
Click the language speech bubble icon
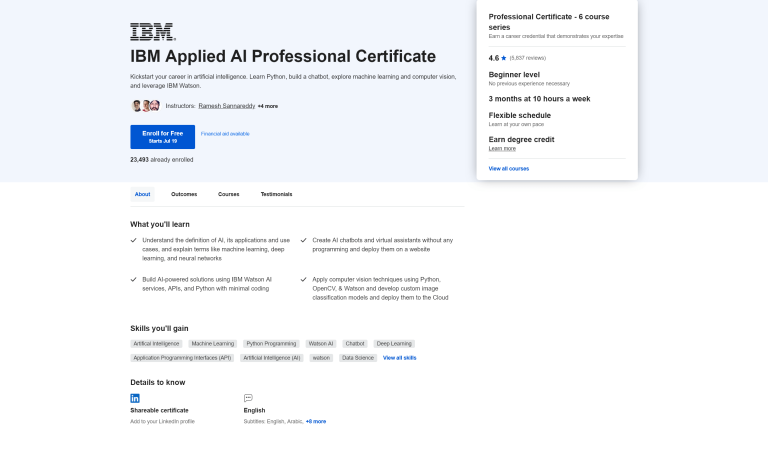tap(248, 397)
